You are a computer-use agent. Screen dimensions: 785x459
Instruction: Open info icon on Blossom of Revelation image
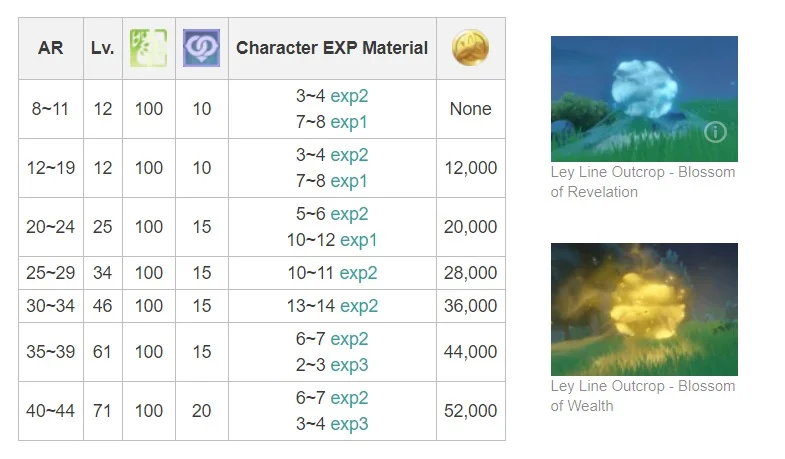click(x=715, y=132)
